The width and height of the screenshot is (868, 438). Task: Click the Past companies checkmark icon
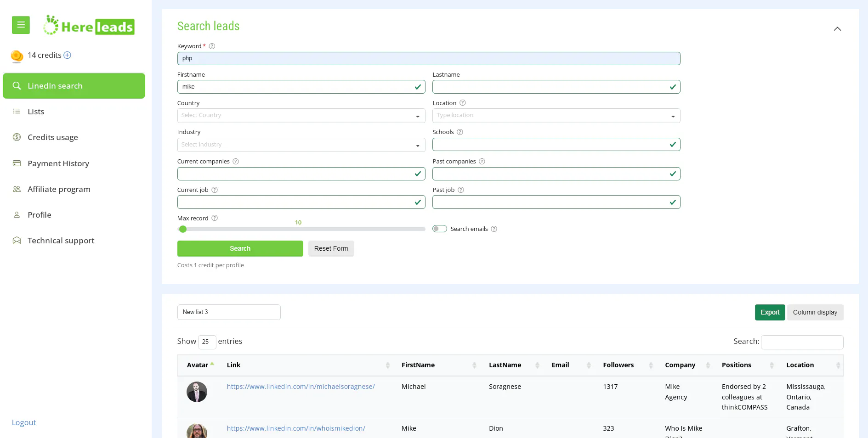click(673, 174)
